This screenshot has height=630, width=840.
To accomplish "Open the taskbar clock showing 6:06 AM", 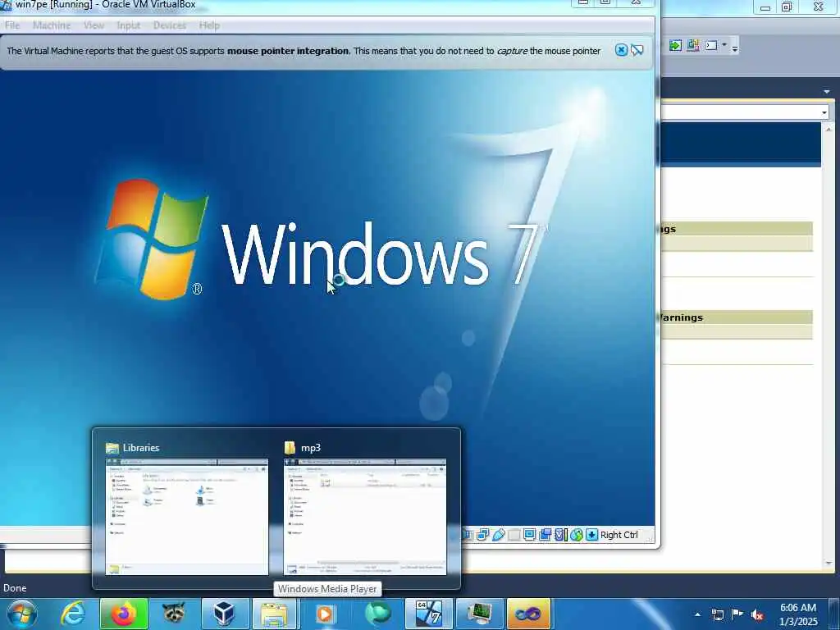I will click(x=798, y=614).
